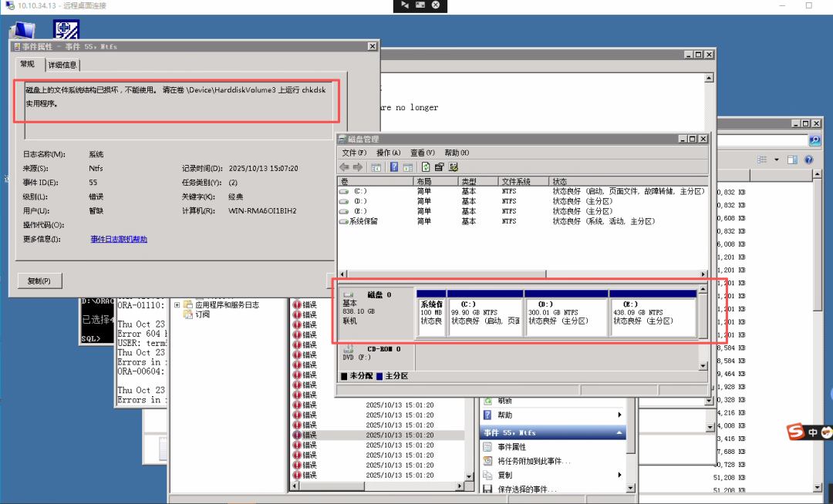Click the blue help icon beside 帮助 action
The width and height of the screenshot is (833, 504).
point(487,415)
